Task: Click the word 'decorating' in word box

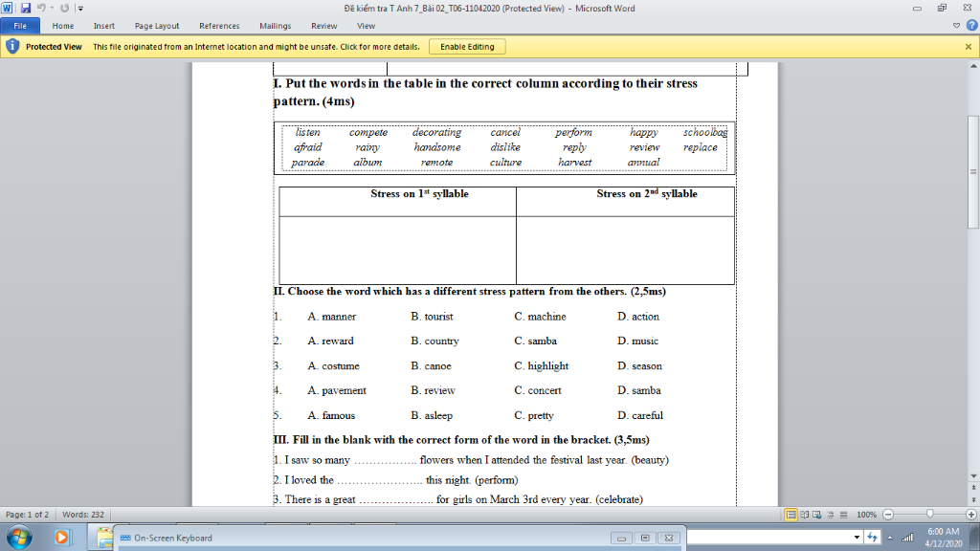Action: click(436, 132)
